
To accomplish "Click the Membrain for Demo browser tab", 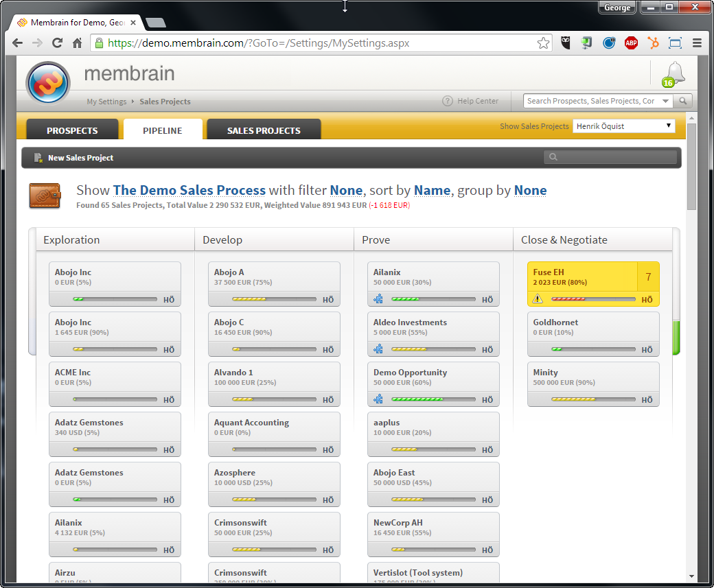I will pos(78,23).
